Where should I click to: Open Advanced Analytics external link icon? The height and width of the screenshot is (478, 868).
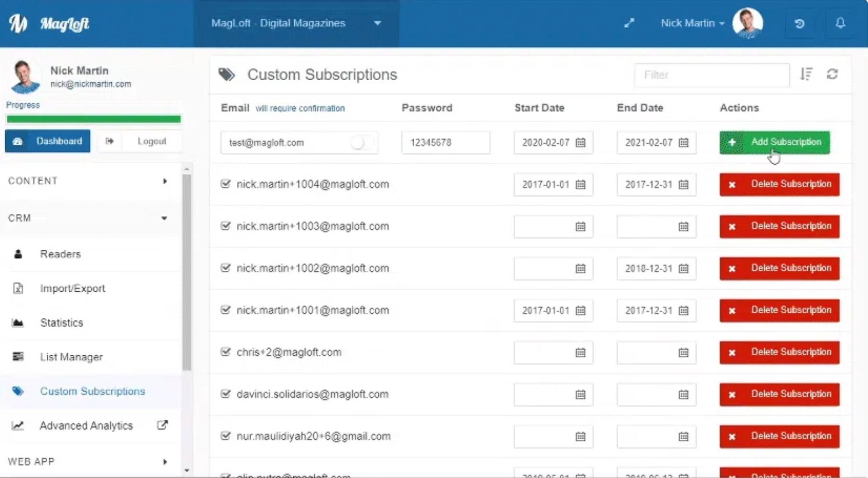[x=162, y=425]
